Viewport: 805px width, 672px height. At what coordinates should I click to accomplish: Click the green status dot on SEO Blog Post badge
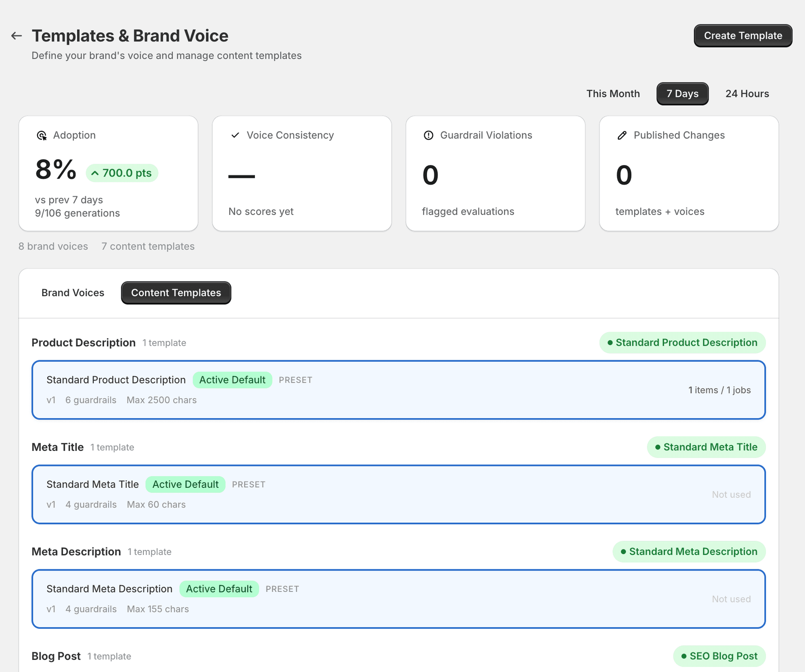(683, 656)
